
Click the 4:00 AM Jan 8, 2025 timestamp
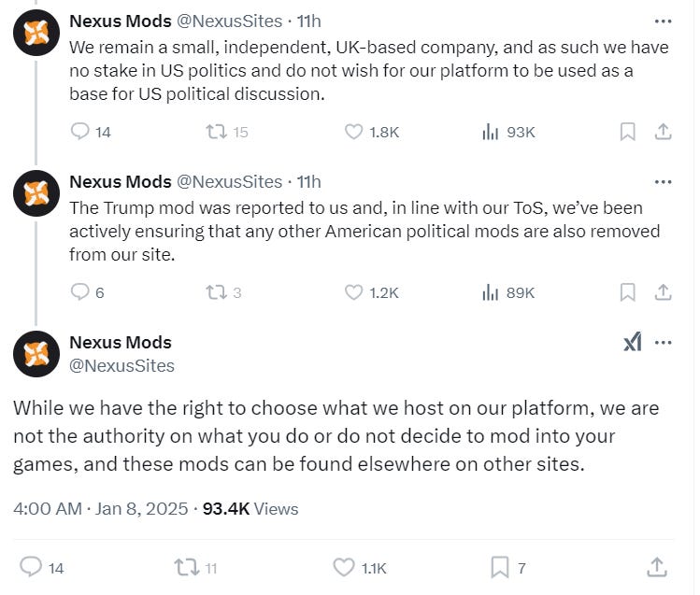[x=100, y=509]
